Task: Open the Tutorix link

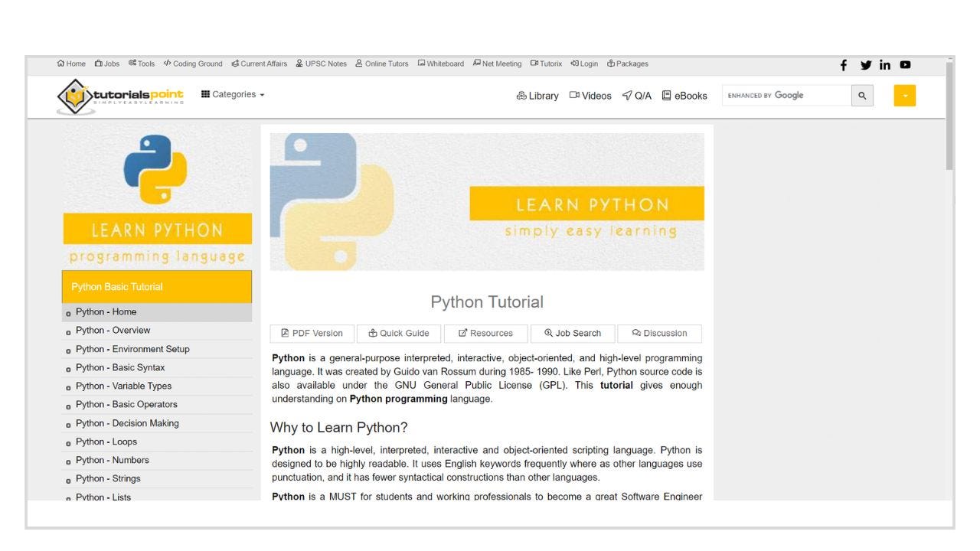Action: 547,64
